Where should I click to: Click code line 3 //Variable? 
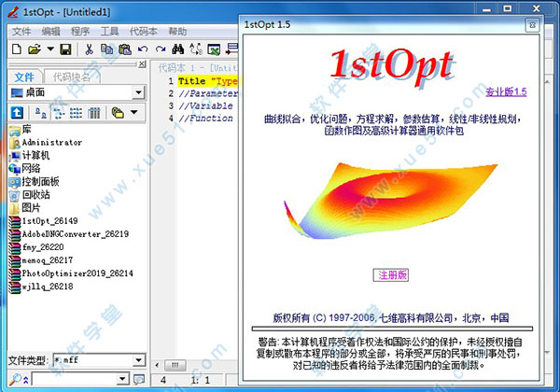[205, 105]
